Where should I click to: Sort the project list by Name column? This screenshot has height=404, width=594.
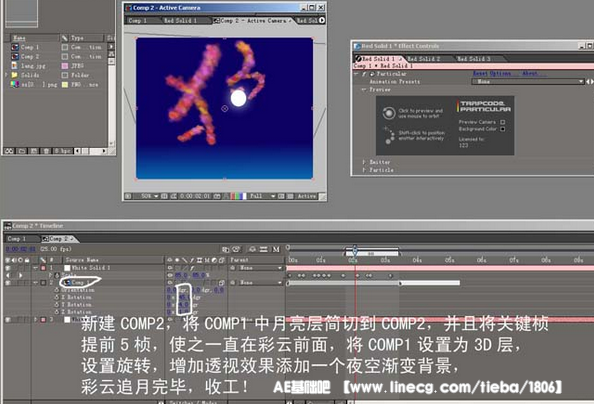coord(34,38)
